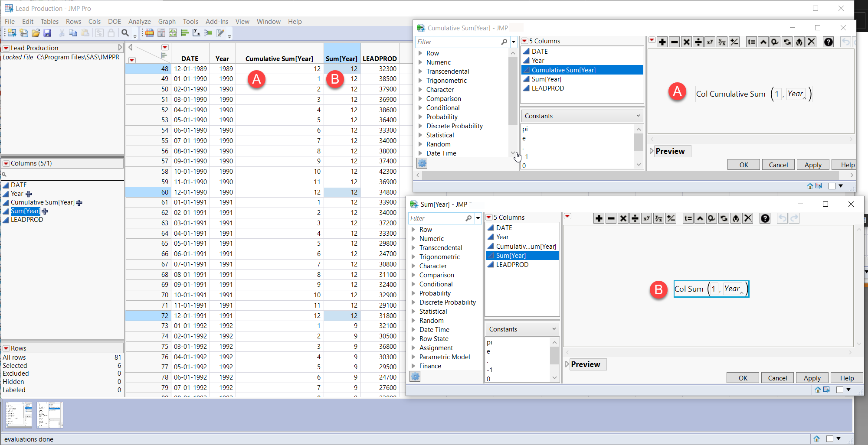The height and width of the screenshot is (445, 868).
Task: Open the Analyze menu
Action: [139, 22]
